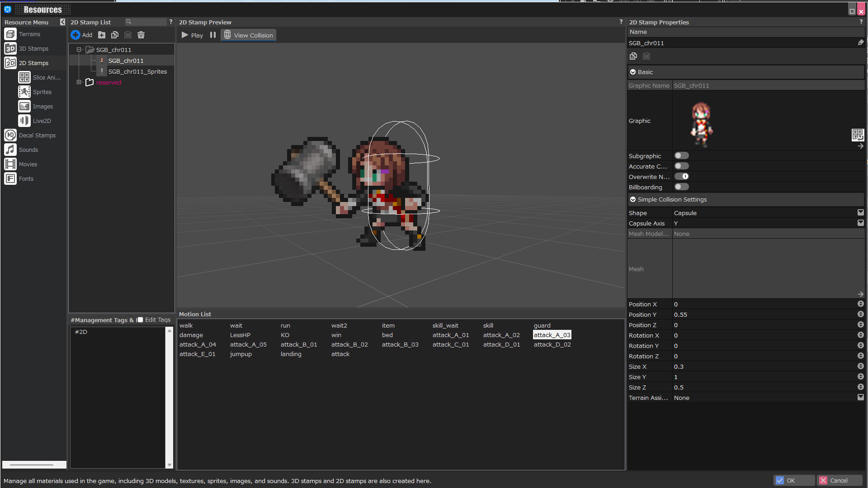Confirm with the OK button
The image size is (868, 488).
794,480
